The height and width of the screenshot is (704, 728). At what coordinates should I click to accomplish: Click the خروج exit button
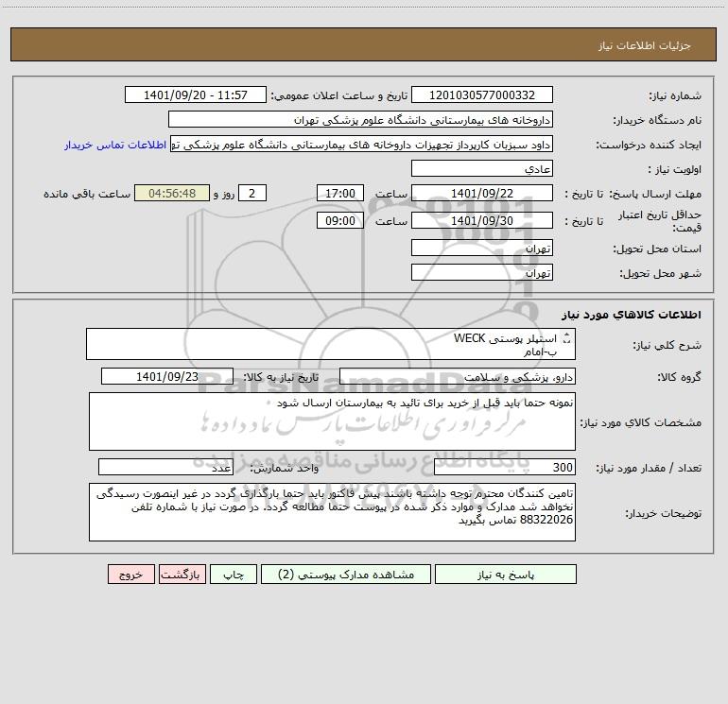(130, 575)
